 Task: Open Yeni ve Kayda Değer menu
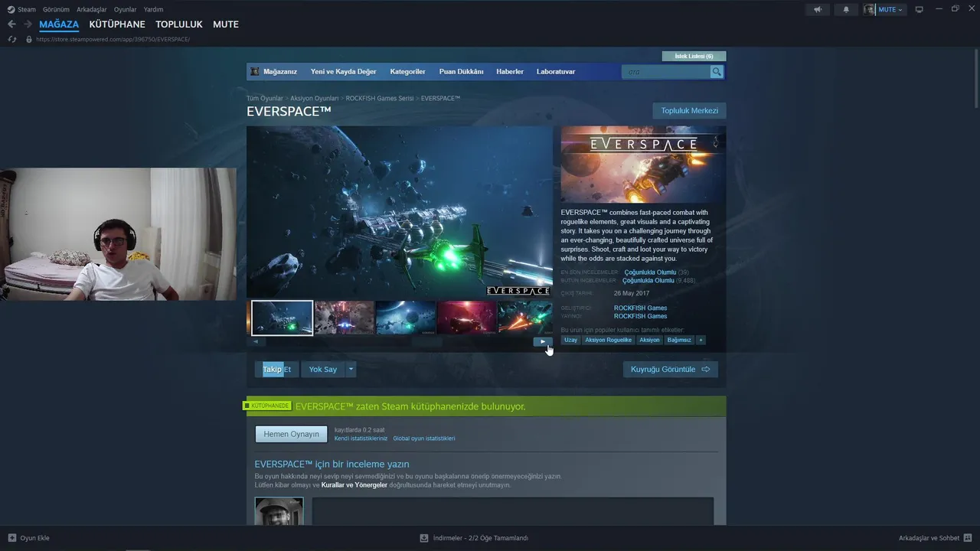point(343,71)
